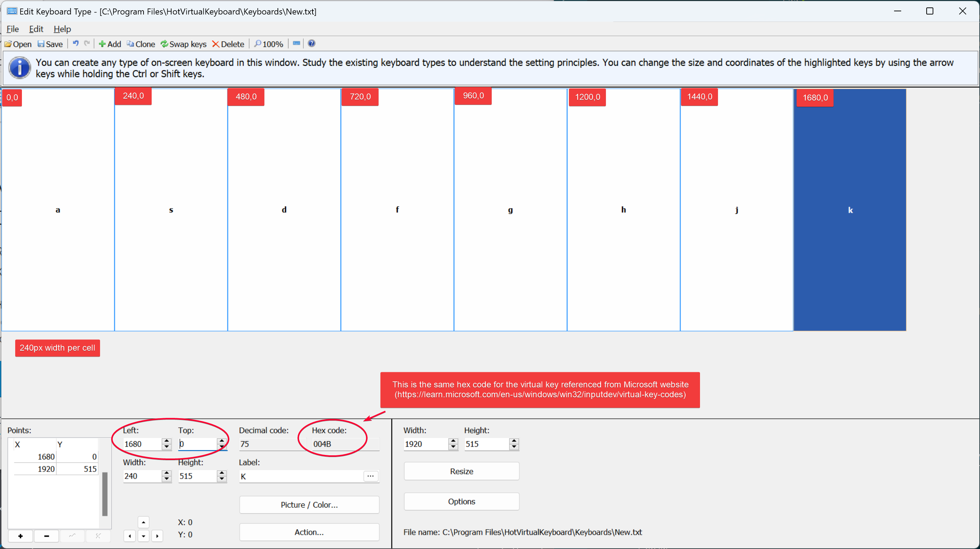The height and width of the screenshot is (549, 980).
Task: Click the Resize button
Action: [461, 471]
